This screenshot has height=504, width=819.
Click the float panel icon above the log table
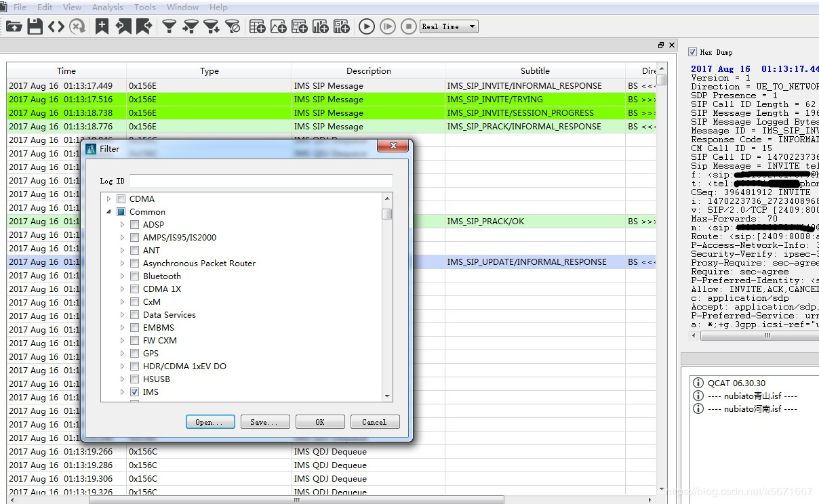pyautogui.click(x=661, y=45)
